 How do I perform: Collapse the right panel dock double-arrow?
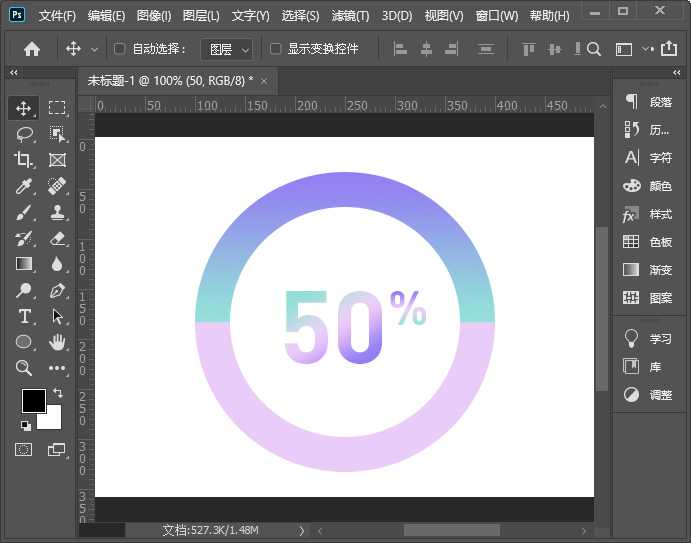tap(676, 72)
